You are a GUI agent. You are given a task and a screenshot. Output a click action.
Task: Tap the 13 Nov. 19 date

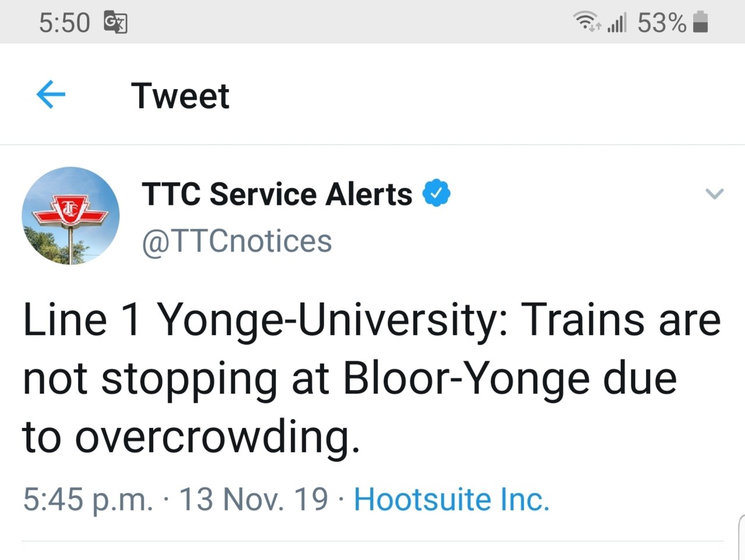click(x=254, y=499)
